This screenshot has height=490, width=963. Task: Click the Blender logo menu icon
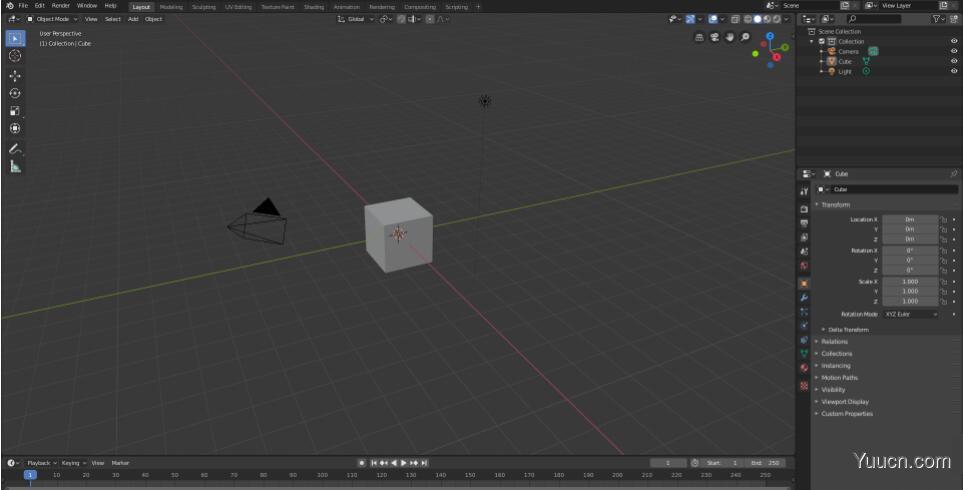(x=9, y=6)
